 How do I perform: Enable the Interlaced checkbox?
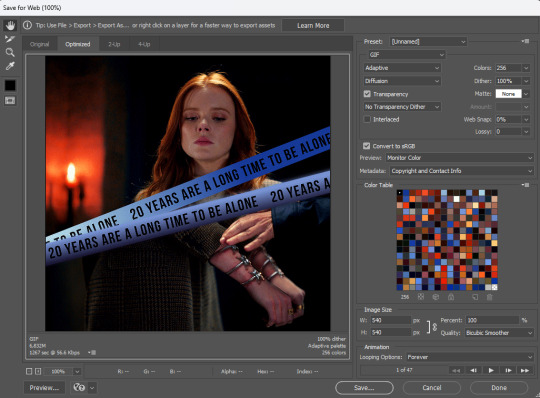pyautogui.click(x=367, y=119)
